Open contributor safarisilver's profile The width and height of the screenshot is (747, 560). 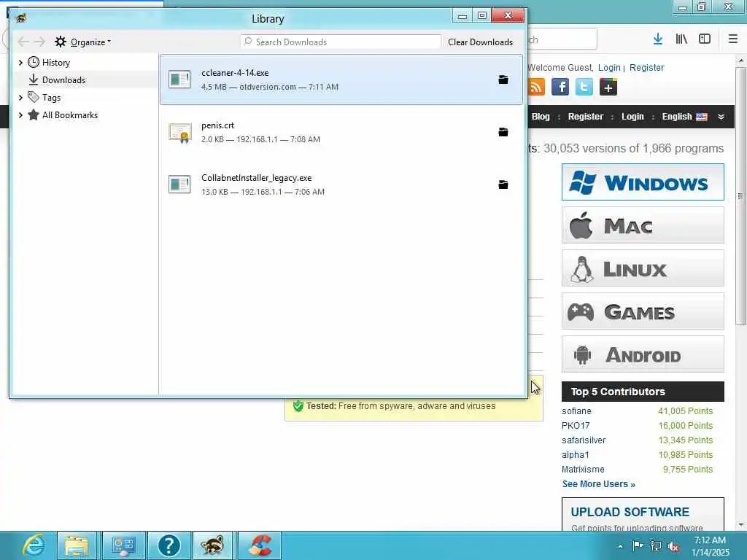tap(584, 440)
